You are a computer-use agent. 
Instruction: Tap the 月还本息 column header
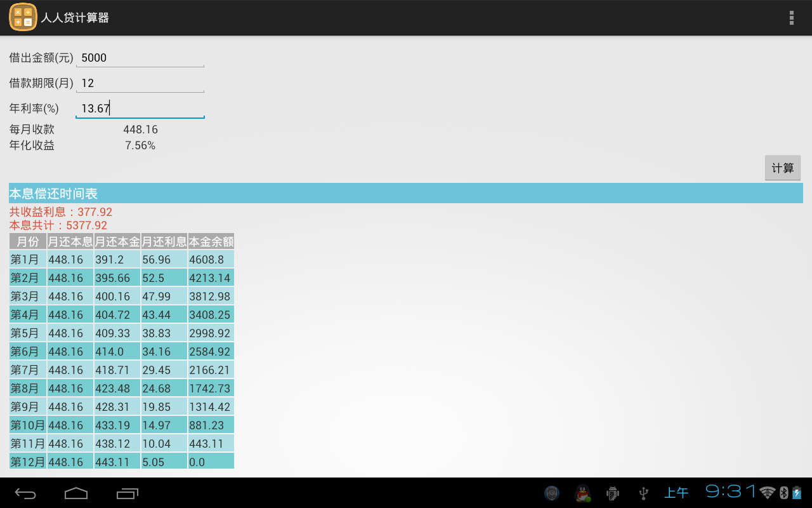click(70, 241)
